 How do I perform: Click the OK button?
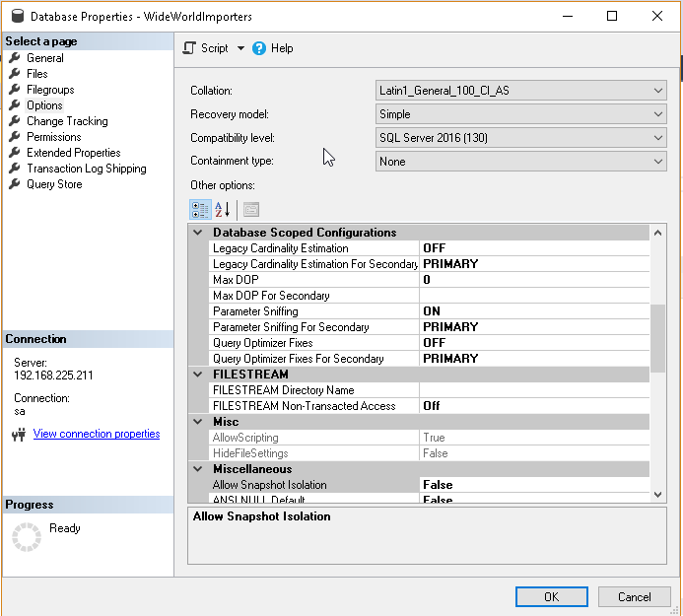click(551, 596)
